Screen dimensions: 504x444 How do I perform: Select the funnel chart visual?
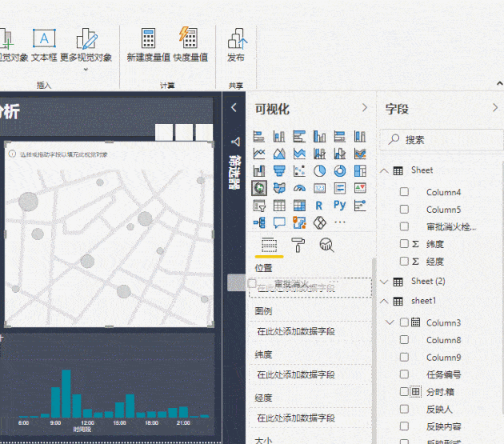click(279, 171)
